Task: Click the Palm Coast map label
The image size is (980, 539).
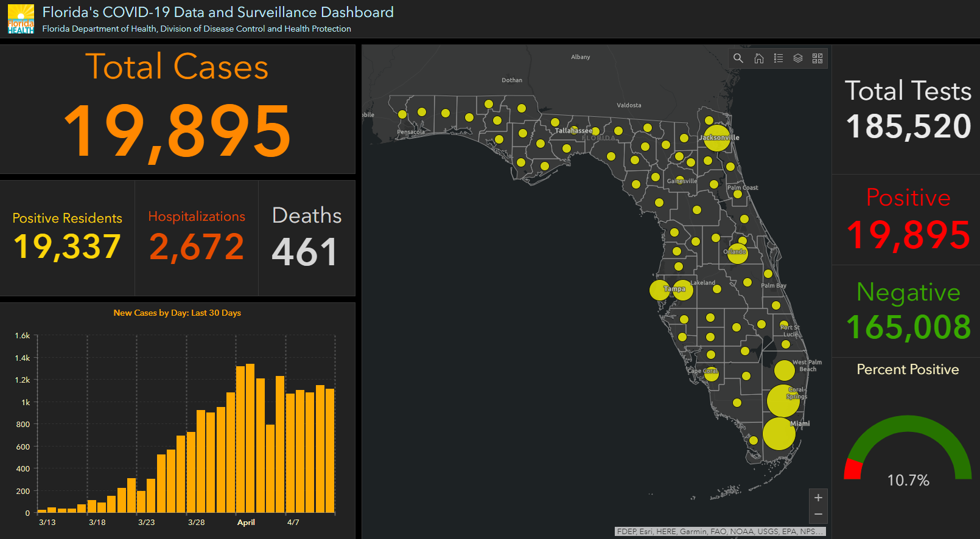Action: 743,187
